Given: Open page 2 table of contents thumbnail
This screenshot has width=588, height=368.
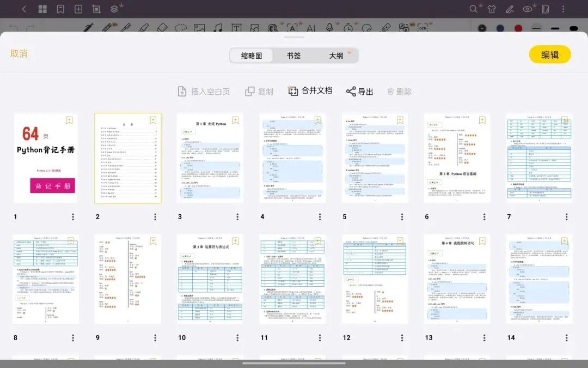Looking at the screenshot, I should [128, 158].
